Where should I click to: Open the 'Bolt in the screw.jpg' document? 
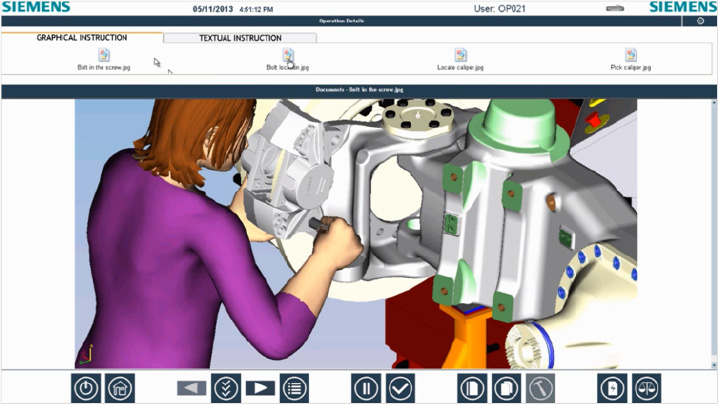click(104, 60)
